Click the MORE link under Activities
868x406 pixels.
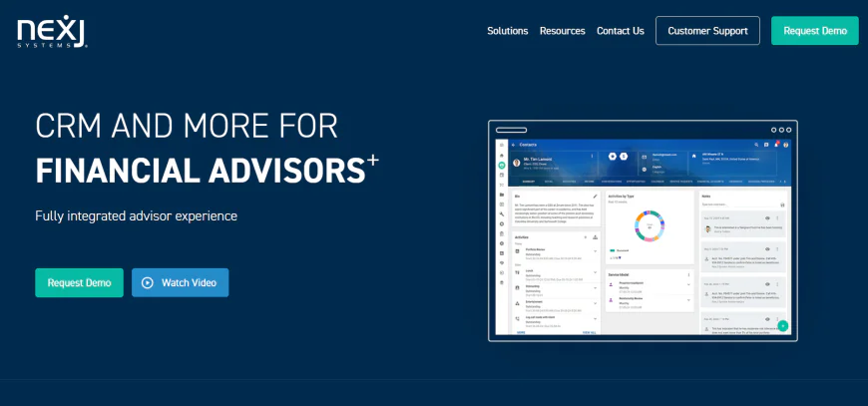[521, 332]
